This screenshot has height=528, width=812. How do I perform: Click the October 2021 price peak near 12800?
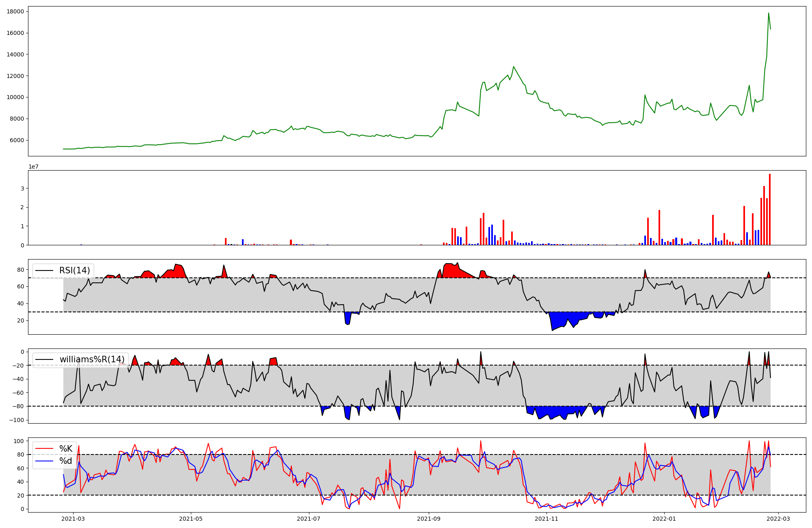(x=514, y=67)
